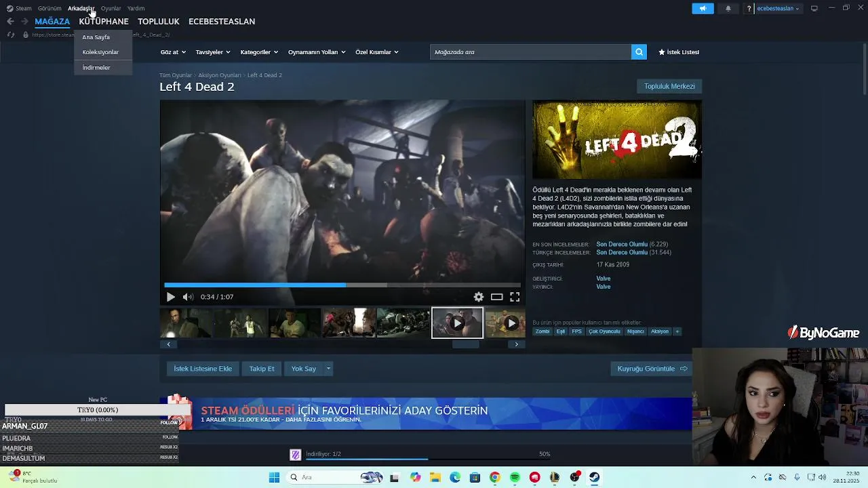Mute the trailer volume
Image resolution: width=868 pixels, height=488 pixels.
tap(188, 297)
